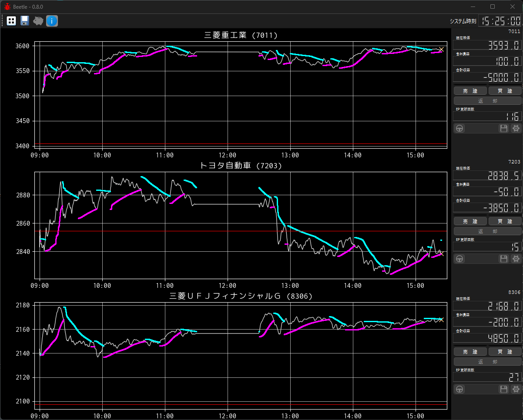Click the steering wheel icon for 8306
Screen dimensions: 523x420
459,389
